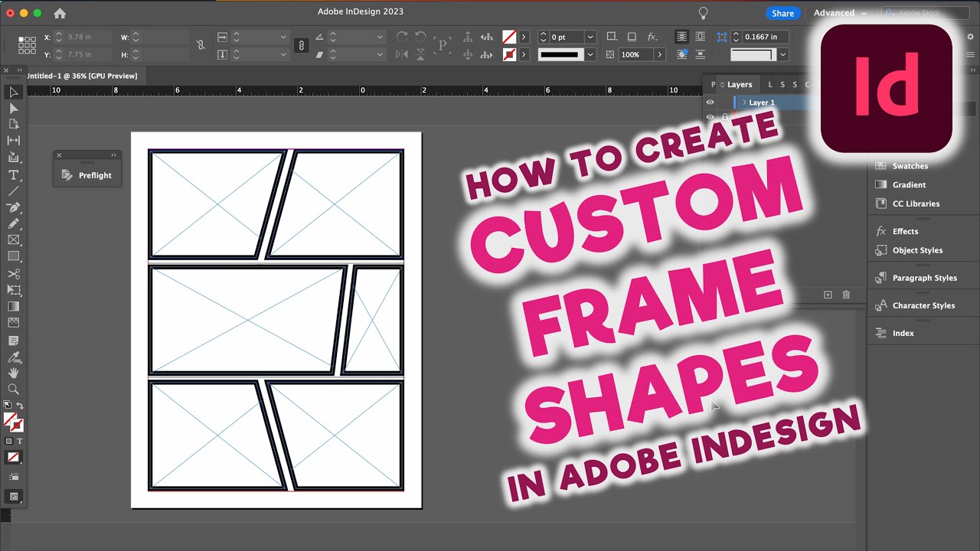Open the rotation angle dropdown
Viewport: 980px width, 551px height.
coord(381,37)
